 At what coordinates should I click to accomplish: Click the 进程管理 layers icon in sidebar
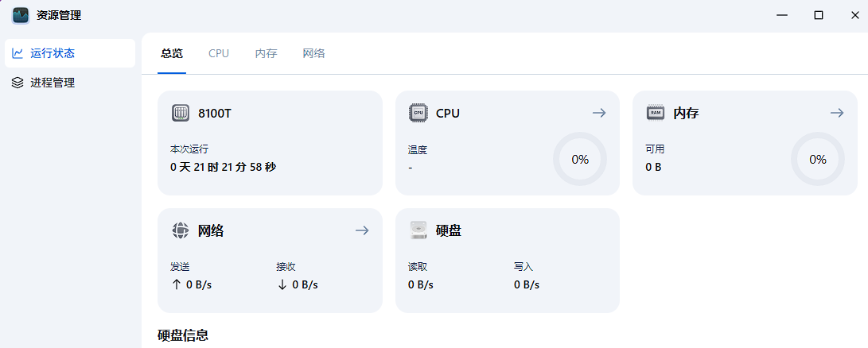click(x=18, y=83)
